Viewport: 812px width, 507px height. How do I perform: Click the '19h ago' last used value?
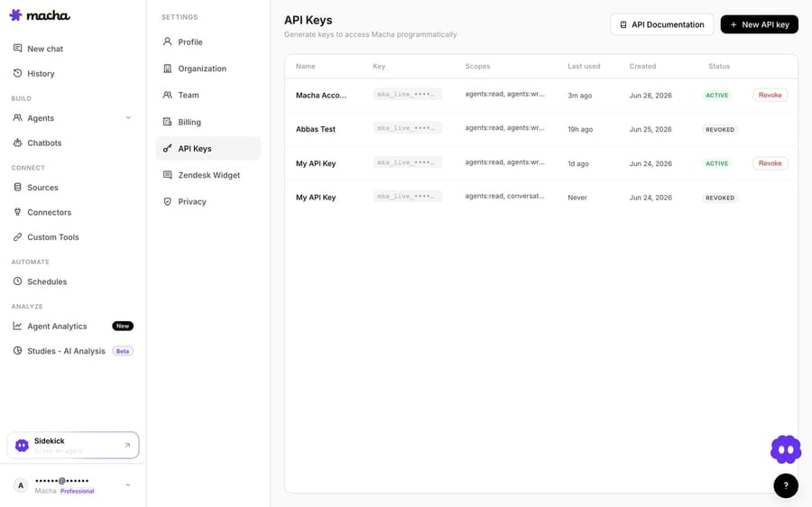coord(580,130)
